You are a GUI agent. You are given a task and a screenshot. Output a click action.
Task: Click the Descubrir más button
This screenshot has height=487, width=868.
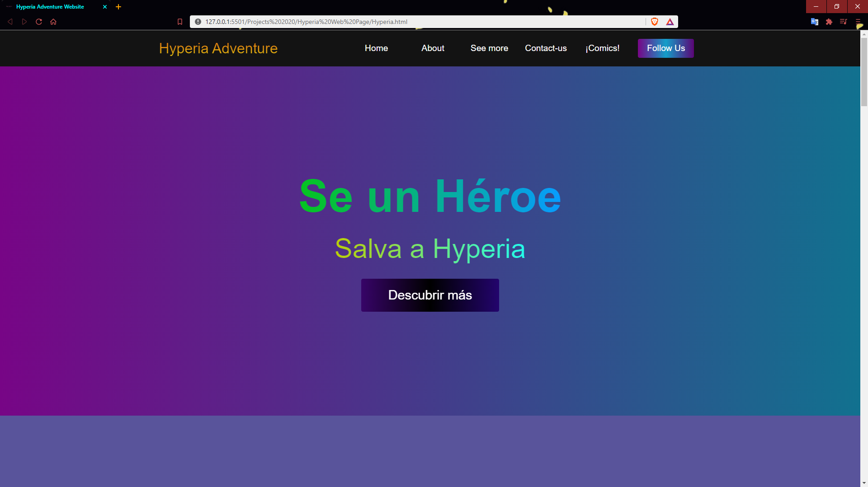[430, 295]
